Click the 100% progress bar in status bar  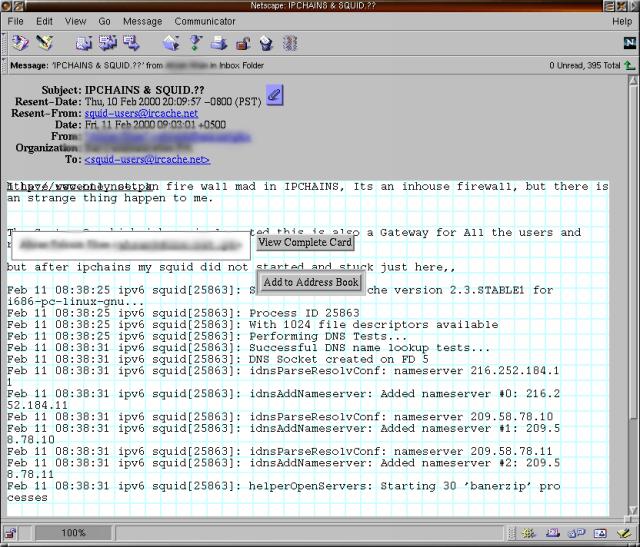coord(73,533)
